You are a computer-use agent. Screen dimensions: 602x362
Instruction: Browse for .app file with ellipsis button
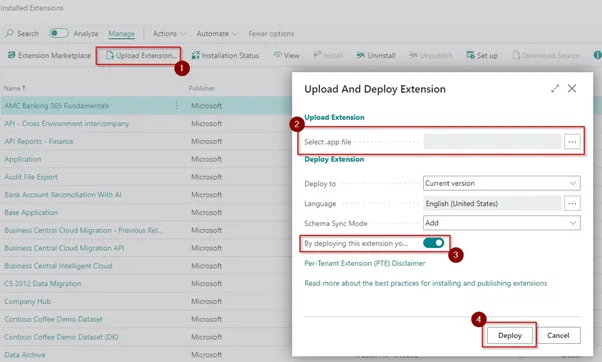point(572,142)
